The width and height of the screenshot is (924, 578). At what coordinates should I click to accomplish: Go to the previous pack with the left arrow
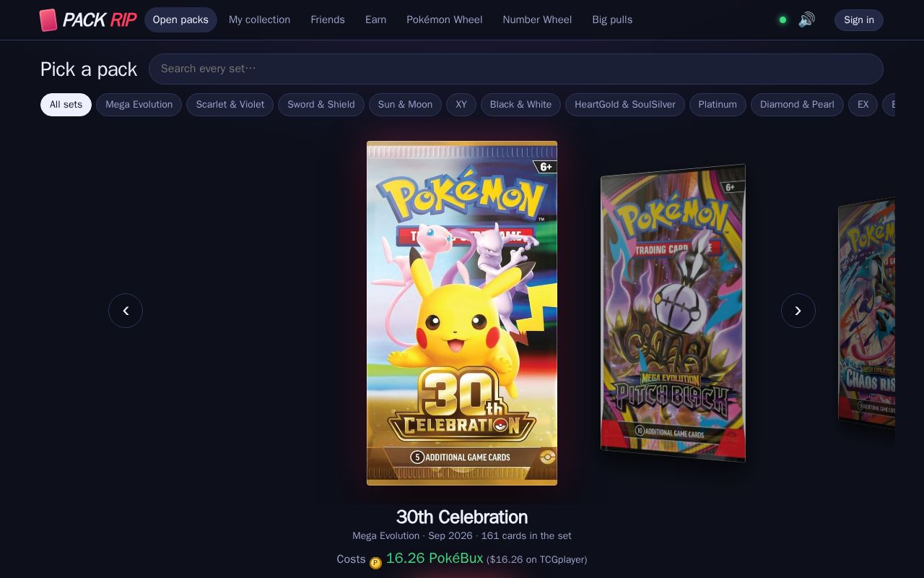coord(126,311)
